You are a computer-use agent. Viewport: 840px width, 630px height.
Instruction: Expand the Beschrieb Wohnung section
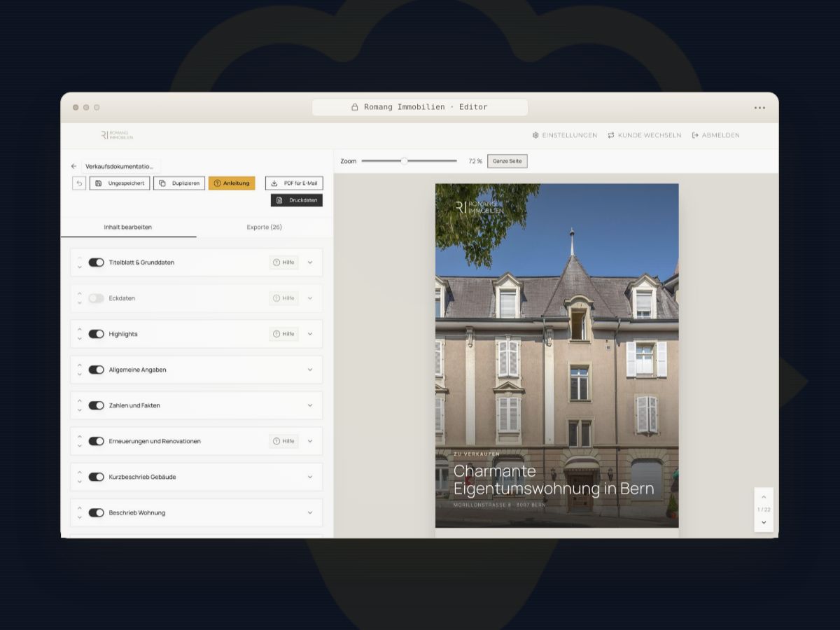(x=310, y=512)
